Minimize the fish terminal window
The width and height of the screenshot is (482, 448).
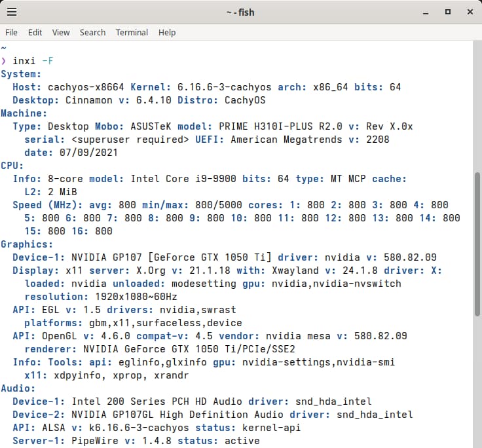[426, 12]
